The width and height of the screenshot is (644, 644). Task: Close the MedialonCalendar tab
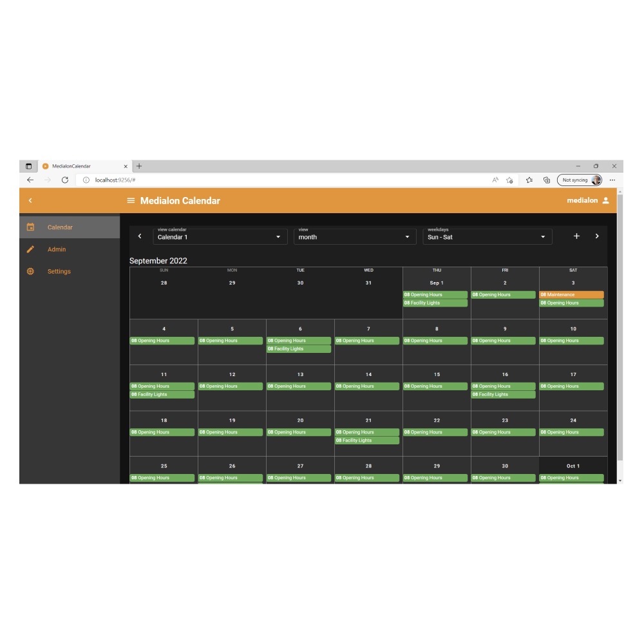(126, 166)
